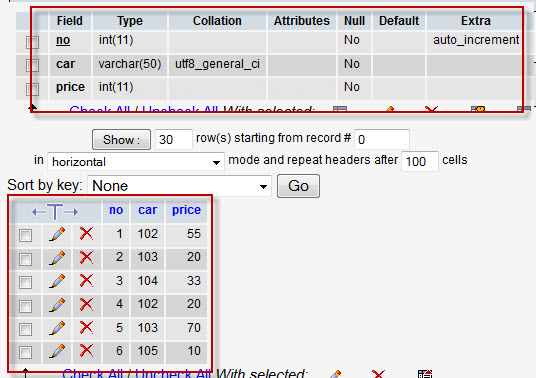Click the price field name in structure
This screenshot has height=378, width=536.
[70, 87]
